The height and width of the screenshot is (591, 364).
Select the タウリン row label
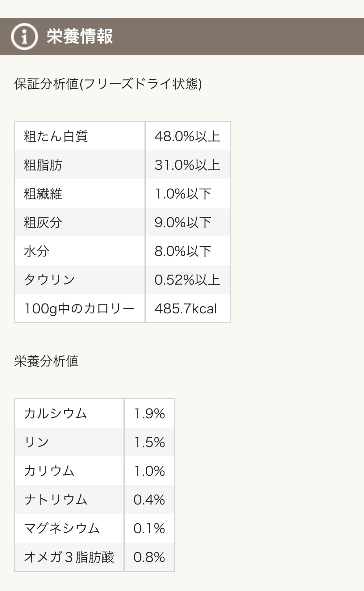click(49, 280)
